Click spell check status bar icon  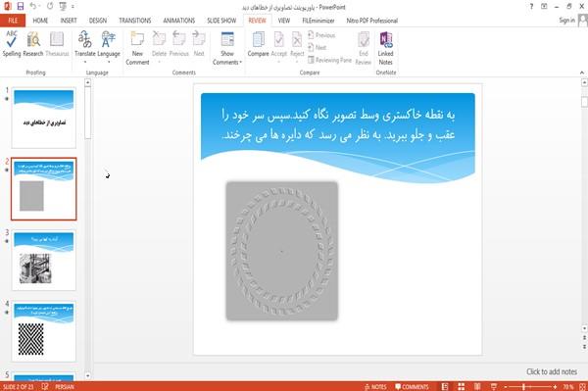(45, 386)
